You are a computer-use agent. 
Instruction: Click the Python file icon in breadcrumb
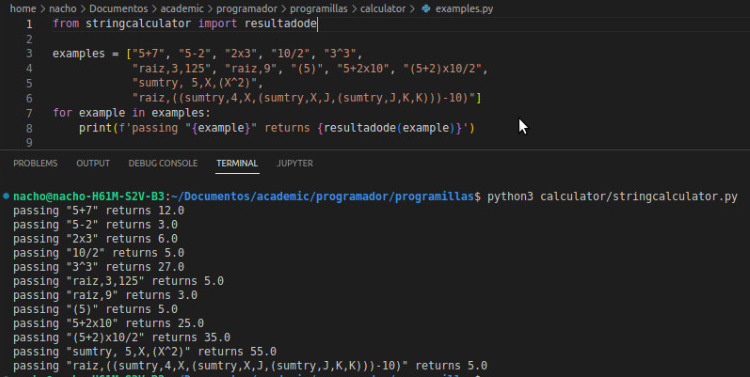[x=426, y=8]
